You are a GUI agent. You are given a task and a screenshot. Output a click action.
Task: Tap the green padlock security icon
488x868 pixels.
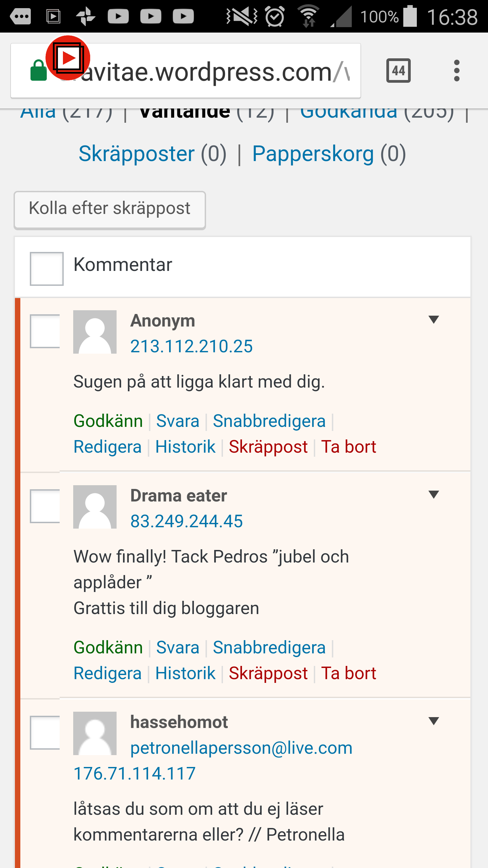click(x=38, y=71)
